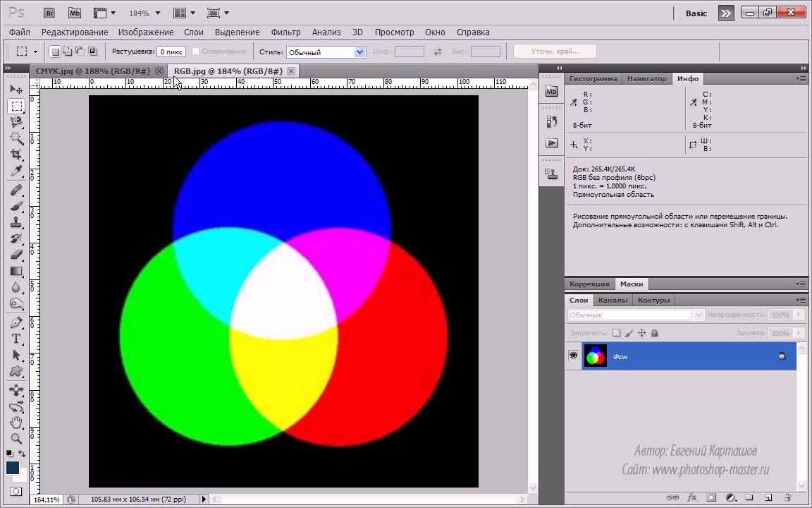Viewport: 812px width, 508px height.
Task: Select the Pen tool
Action: (16, 323)
